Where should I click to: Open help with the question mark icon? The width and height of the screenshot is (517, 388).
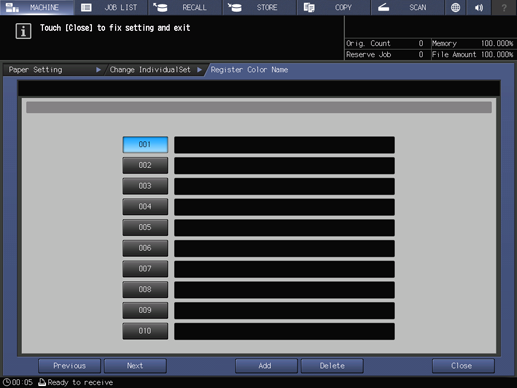(x=504, y=7)
